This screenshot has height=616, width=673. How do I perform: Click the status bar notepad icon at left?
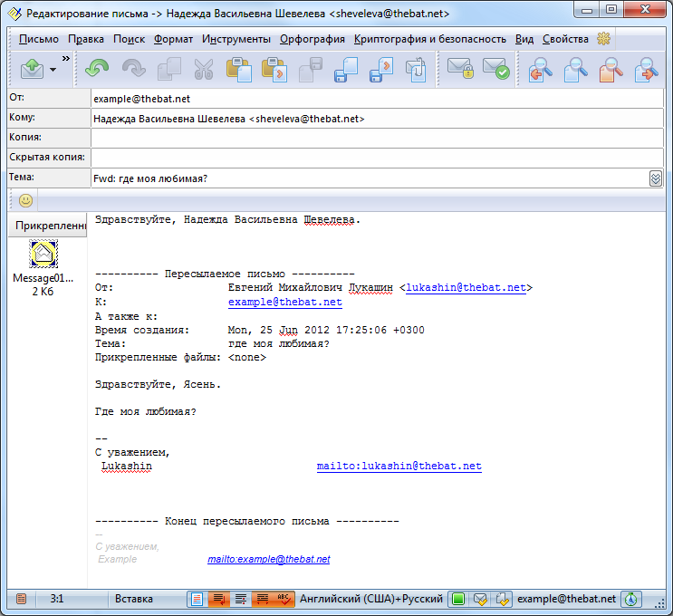(21, 599)
